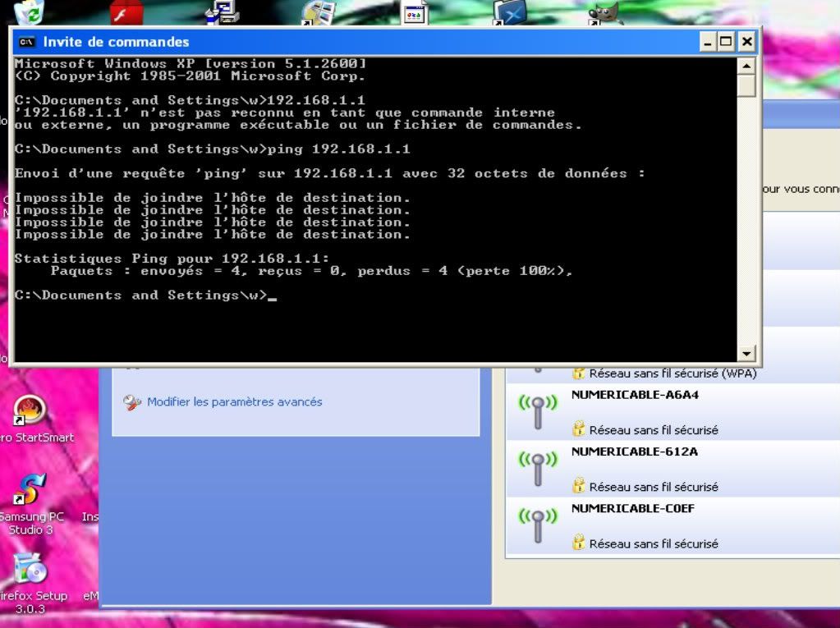
Task: Open the Samsung PC Studio 3 shortcut
Action: click(x=30, y=490)
